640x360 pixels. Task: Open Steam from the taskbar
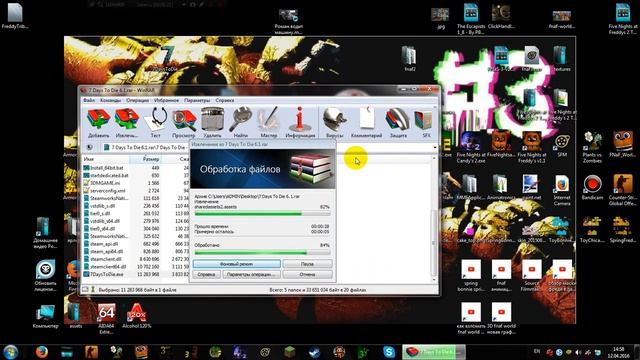click(314, 351)
